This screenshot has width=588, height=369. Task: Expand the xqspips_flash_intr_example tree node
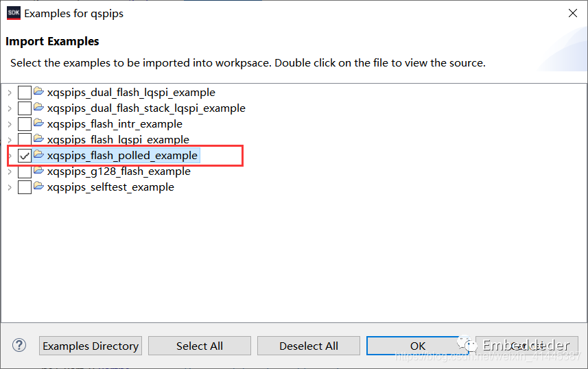9,124
